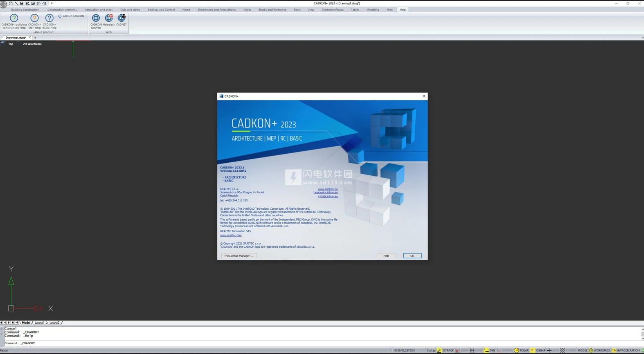Toggle OSNAP in the status bar
Viewport: 644px width, 354px height.
(538, 350)
